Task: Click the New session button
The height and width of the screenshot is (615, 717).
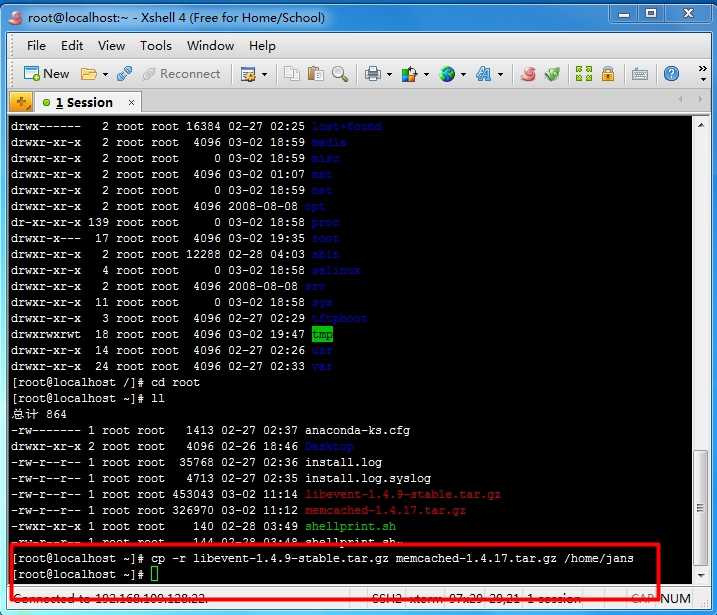Action: point(46,74)
